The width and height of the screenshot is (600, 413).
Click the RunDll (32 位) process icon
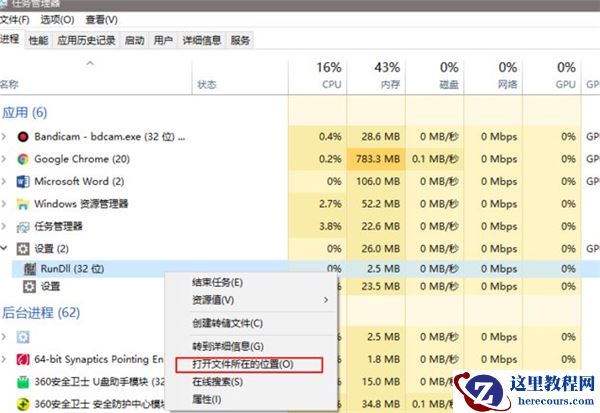tap(30, 269)
